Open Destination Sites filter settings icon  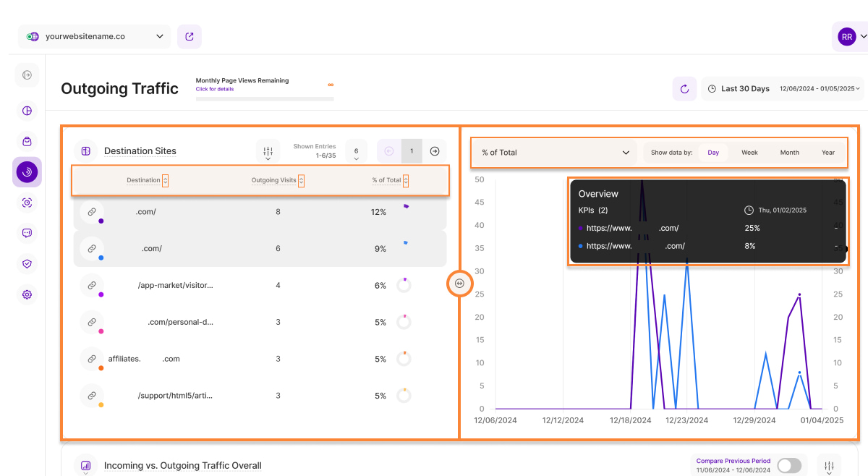pos(268,151)
